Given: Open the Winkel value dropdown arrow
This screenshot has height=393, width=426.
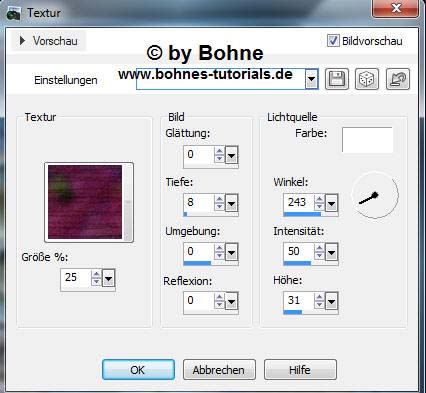Looking at the screenshot, I should (x=332, y=203).
